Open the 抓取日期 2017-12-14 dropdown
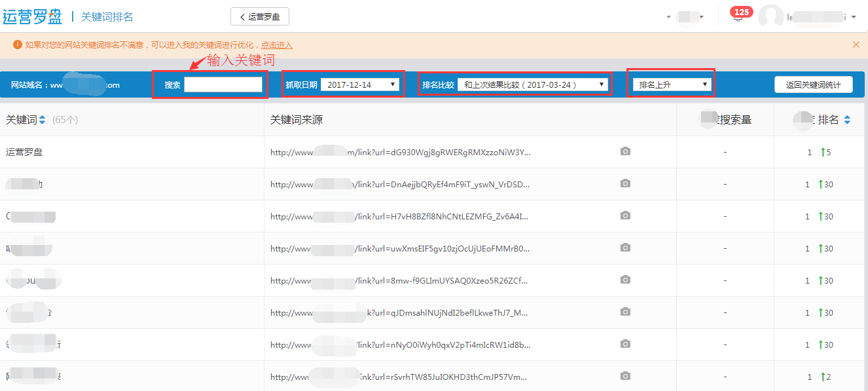 point(361,84)
